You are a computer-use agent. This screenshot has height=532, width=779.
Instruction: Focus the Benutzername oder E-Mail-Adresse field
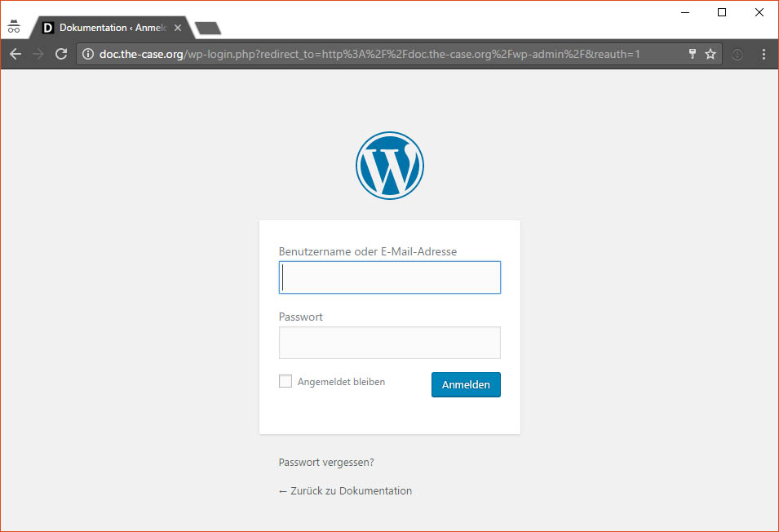(389, 277)
